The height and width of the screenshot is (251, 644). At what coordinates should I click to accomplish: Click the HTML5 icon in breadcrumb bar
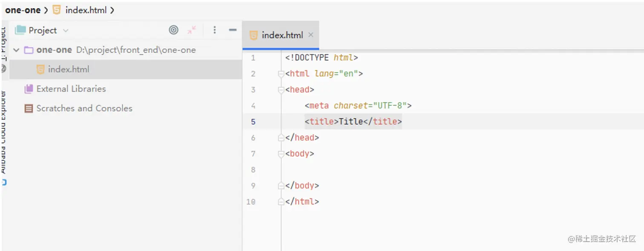57,10
